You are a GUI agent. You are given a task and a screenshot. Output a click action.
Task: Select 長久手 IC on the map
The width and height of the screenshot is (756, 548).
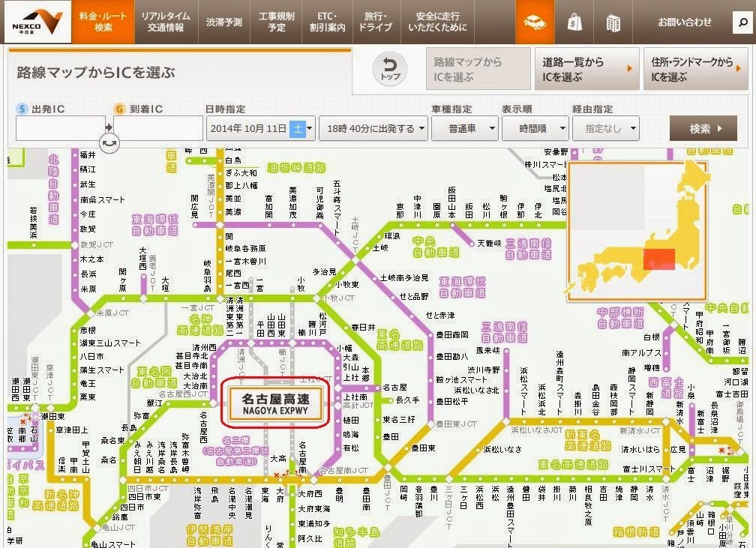407,400
